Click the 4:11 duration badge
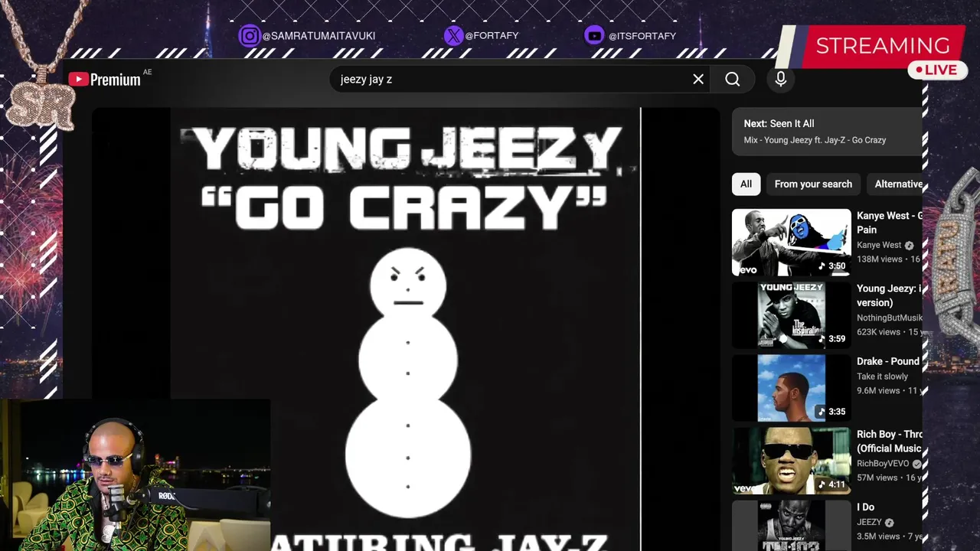This screenshot has height=551, width=980. tap(832, 484)
